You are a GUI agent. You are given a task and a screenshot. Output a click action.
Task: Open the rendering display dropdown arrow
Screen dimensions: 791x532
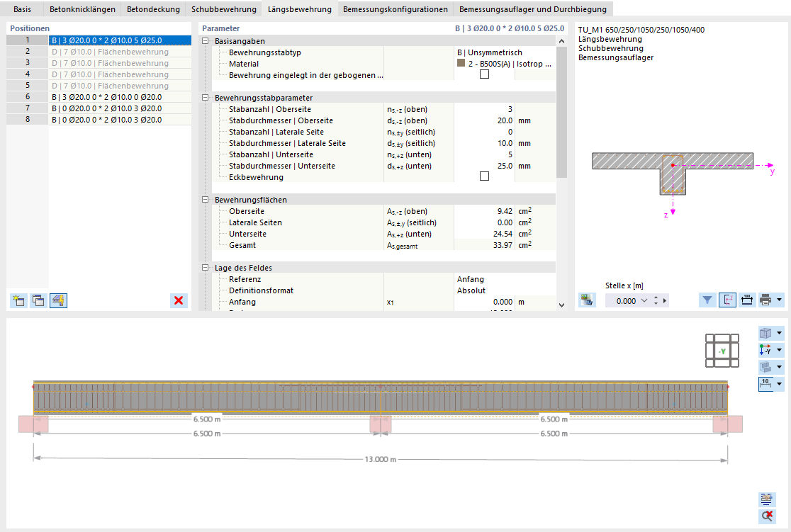[780, 367]
